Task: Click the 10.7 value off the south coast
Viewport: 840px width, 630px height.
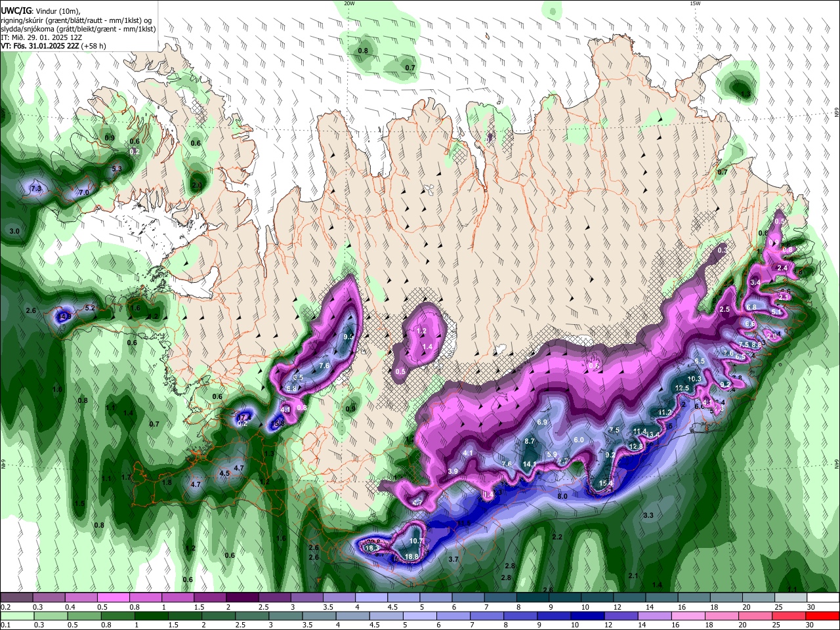Action: pyautogui.click(x=417, y=541)
